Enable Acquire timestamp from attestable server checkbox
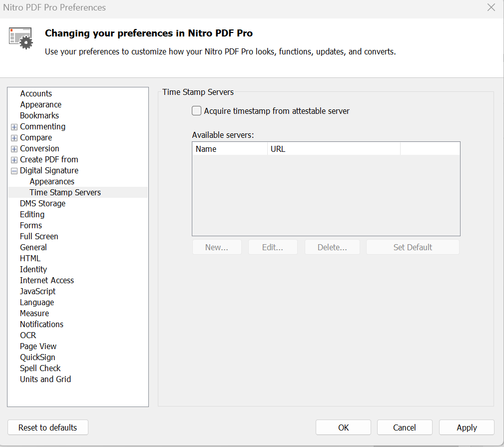Screen dimensions: 504x447 tap(196, 111)
